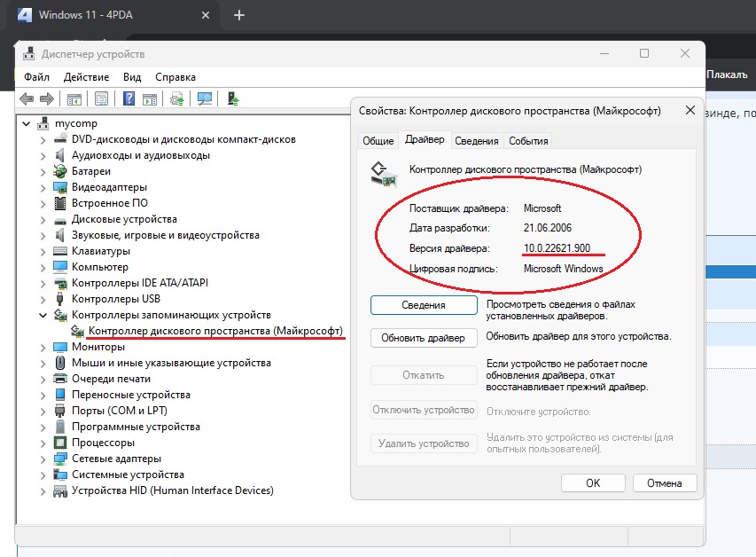
Task: Expand the Мониторы tree node
Action: point(43,347)
